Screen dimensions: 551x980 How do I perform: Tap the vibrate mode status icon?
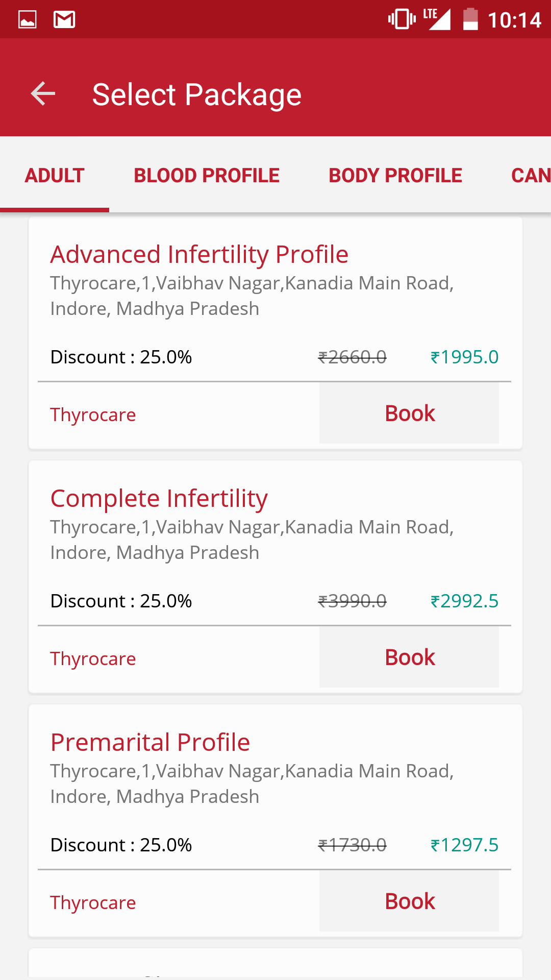(x=402, y=19)
